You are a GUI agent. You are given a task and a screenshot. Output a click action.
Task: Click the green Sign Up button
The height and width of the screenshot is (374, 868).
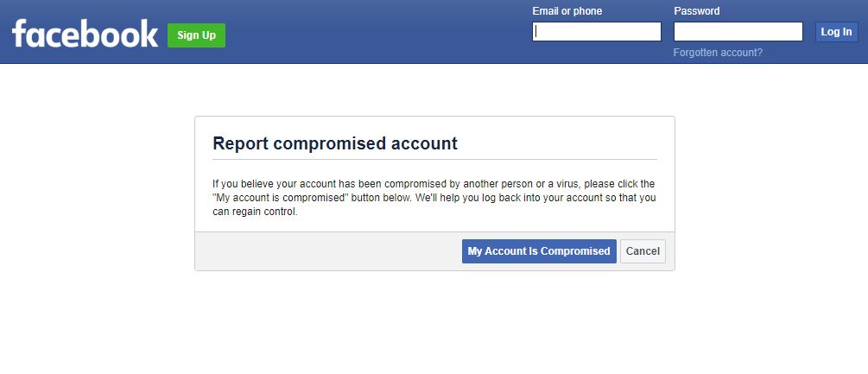coord(196,35)
